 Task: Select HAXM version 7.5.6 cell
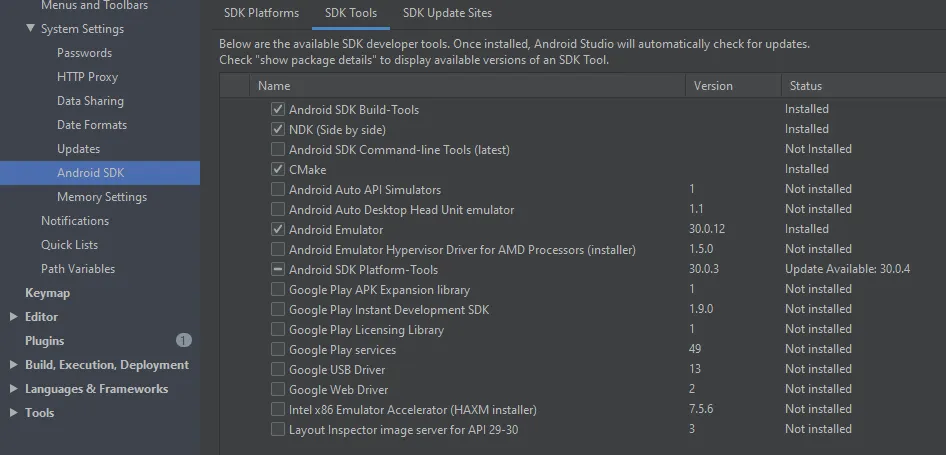[x=700, y=409]
